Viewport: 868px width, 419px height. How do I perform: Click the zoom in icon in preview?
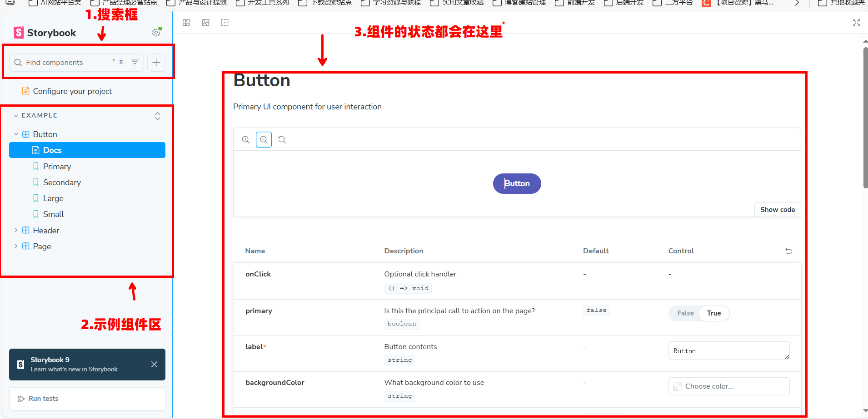[246, 140]
